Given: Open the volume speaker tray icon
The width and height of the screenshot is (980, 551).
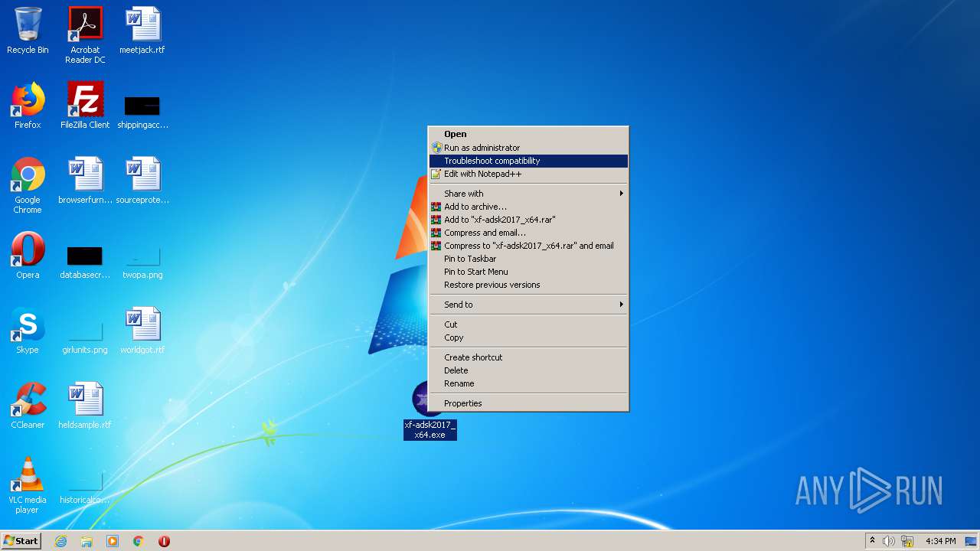Looking at the screenshot, I should (889, 541).
